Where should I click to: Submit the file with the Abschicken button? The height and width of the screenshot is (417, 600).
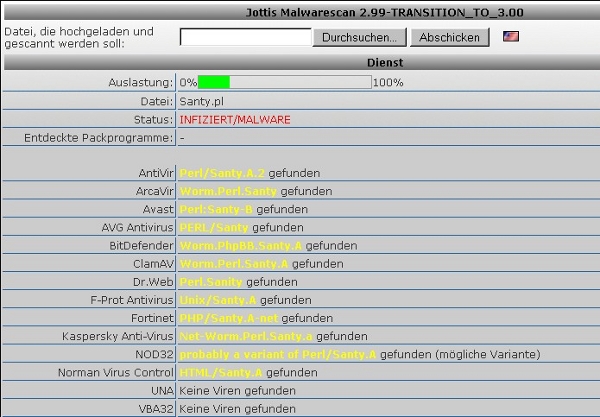coord(450,37)
